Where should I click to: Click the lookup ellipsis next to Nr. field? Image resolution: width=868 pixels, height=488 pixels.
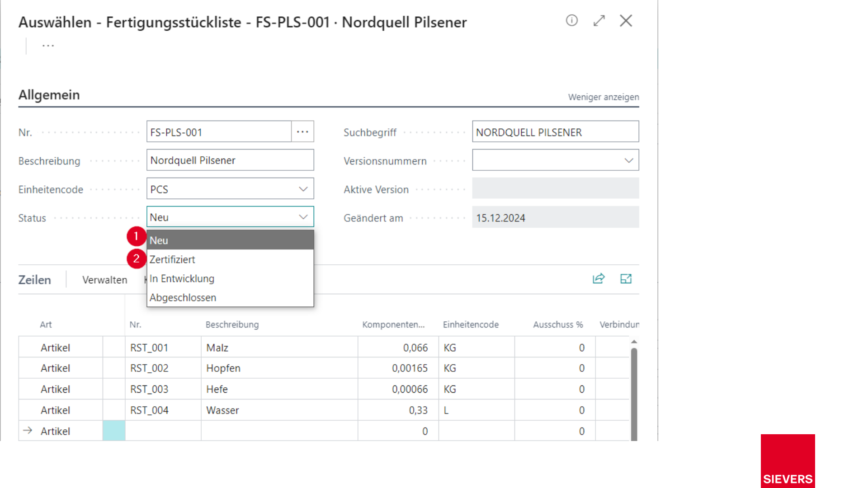coord(302,131)
